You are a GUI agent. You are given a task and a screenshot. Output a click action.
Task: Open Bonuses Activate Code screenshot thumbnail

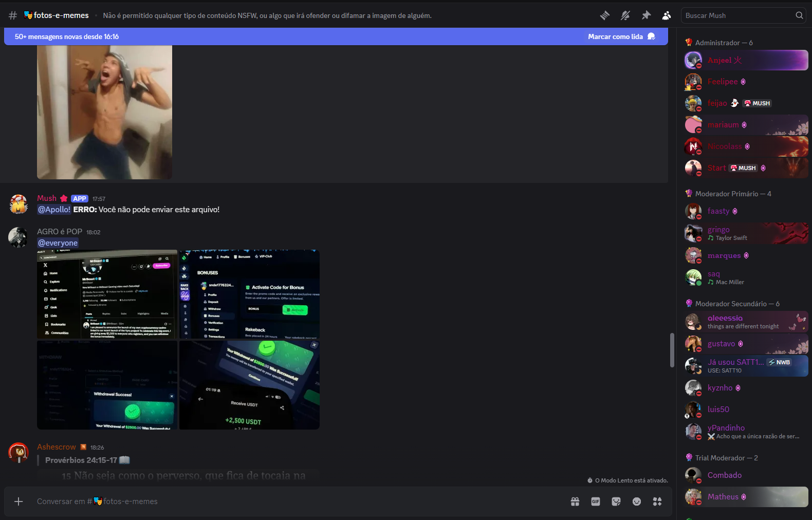point(249,294)
